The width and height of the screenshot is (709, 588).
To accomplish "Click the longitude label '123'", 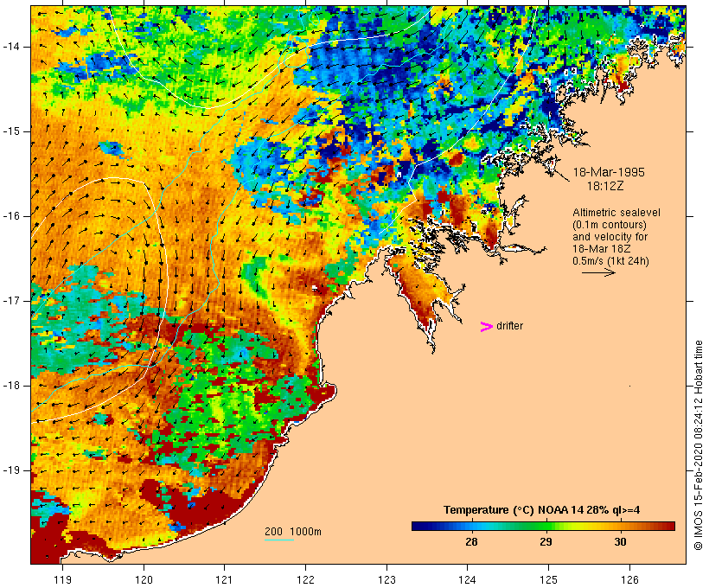I will [386, 579].
